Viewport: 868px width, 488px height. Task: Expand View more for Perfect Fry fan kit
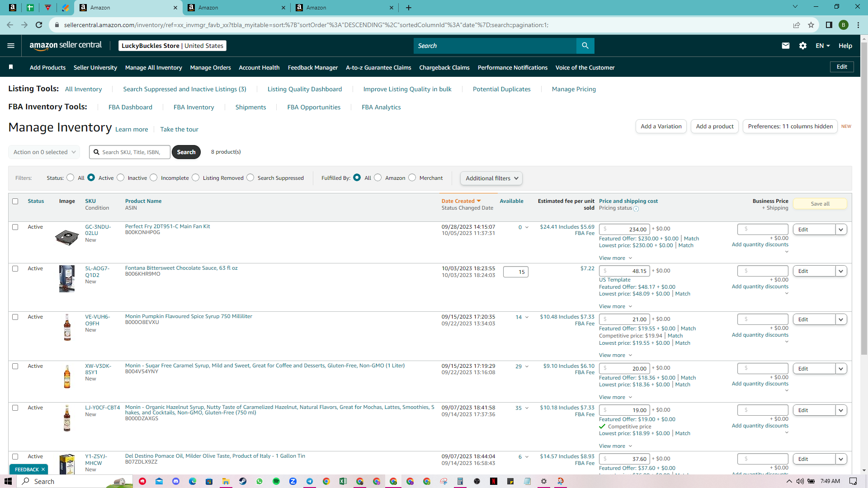(x=615, y=258)
